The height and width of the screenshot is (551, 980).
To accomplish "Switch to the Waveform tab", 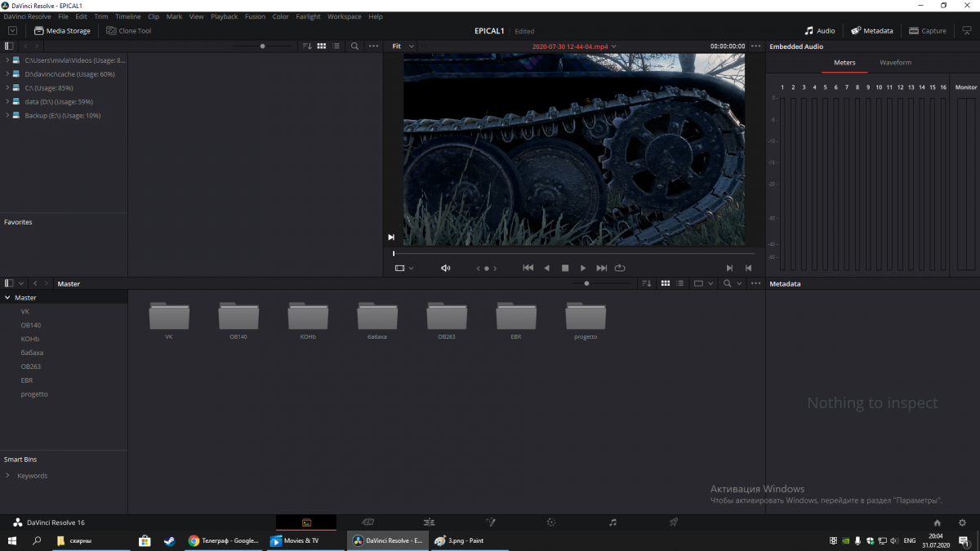I will [x=895, y=63].
